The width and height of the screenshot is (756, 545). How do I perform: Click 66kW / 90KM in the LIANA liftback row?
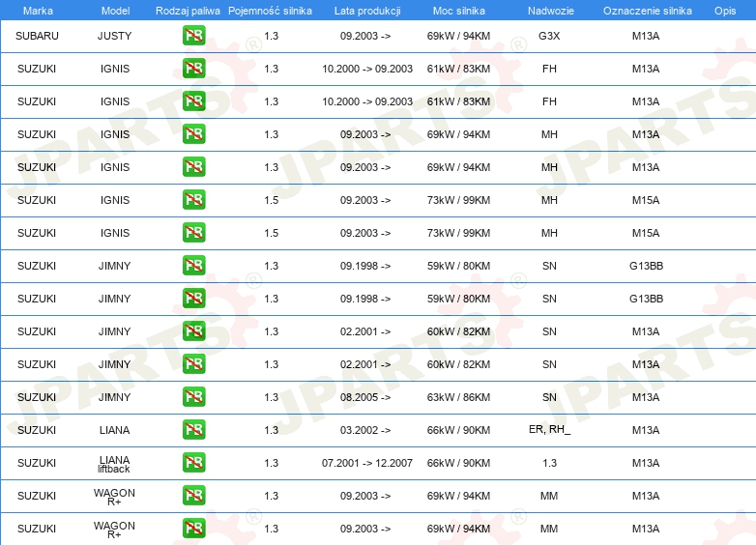click(458, 463)
